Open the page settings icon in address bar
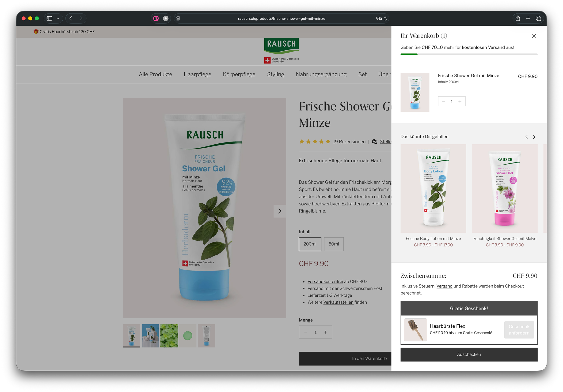 point(178,18)
